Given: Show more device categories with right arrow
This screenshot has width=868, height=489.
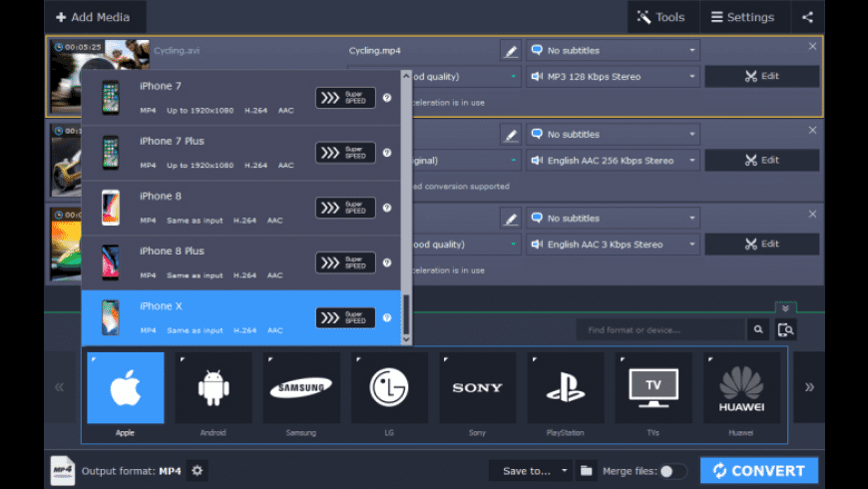Looking at the screenshot, I should (809, 387).
